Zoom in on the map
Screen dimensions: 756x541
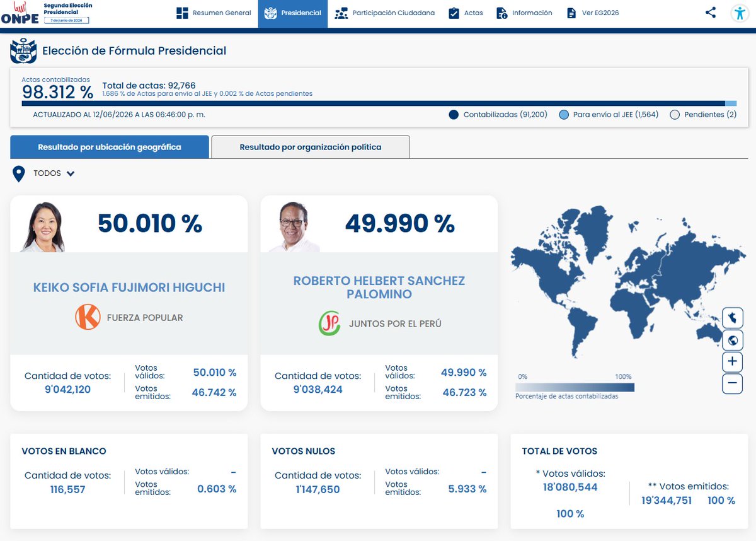[732, 361]
